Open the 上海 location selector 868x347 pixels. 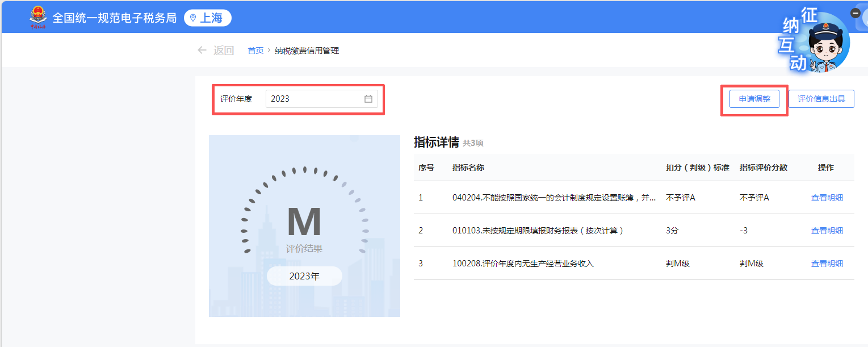[x=207, y=18]
